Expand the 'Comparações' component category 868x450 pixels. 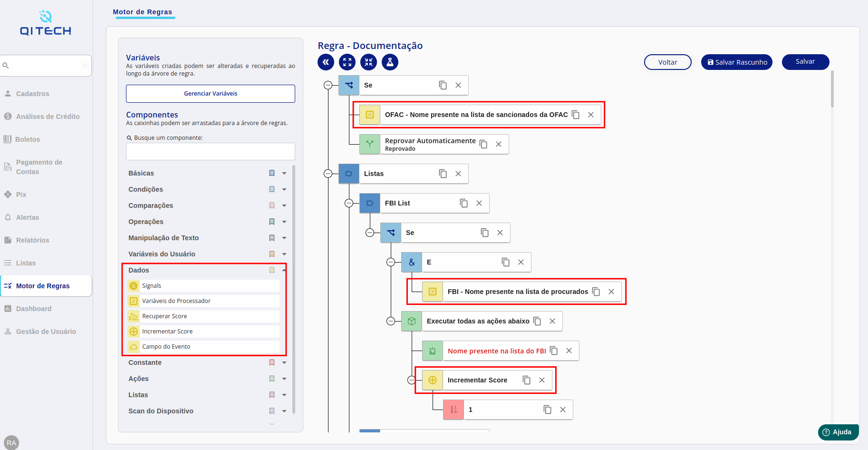[x=284, y=205]
